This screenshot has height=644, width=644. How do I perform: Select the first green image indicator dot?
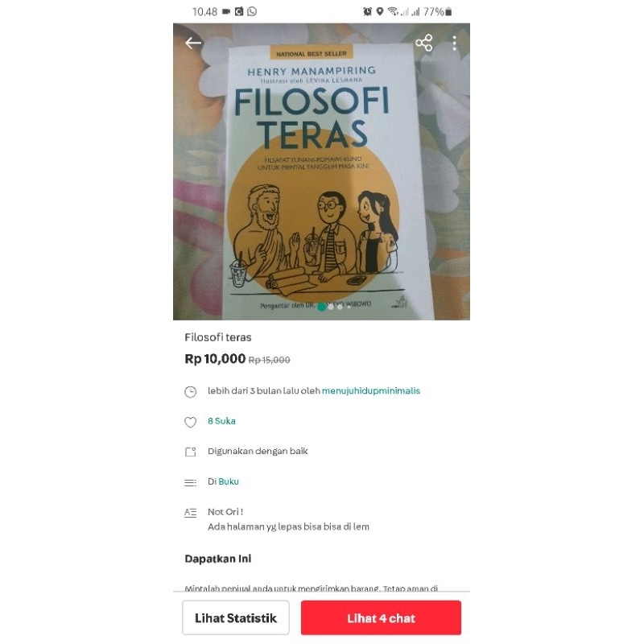321,307
